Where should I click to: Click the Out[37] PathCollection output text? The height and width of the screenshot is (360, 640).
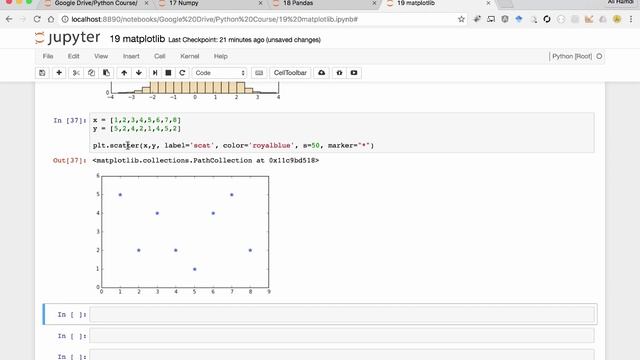click(x=206, y=160)
